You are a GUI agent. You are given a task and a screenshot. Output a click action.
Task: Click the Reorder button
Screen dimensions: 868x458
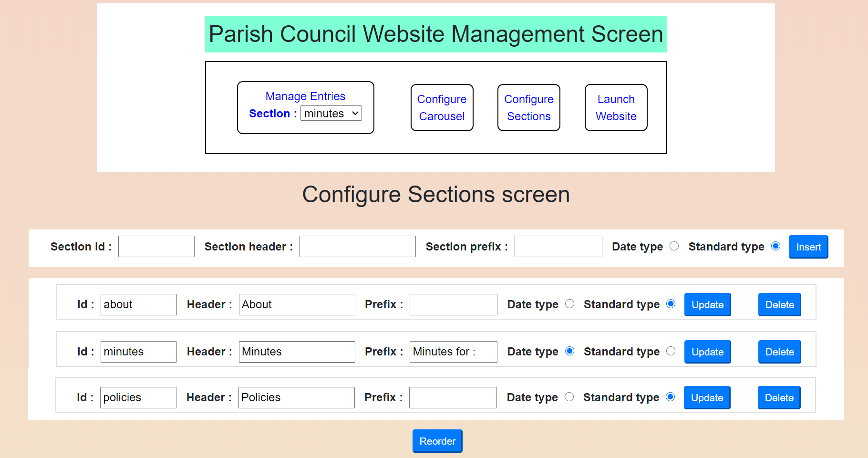[x=437, y=441]
